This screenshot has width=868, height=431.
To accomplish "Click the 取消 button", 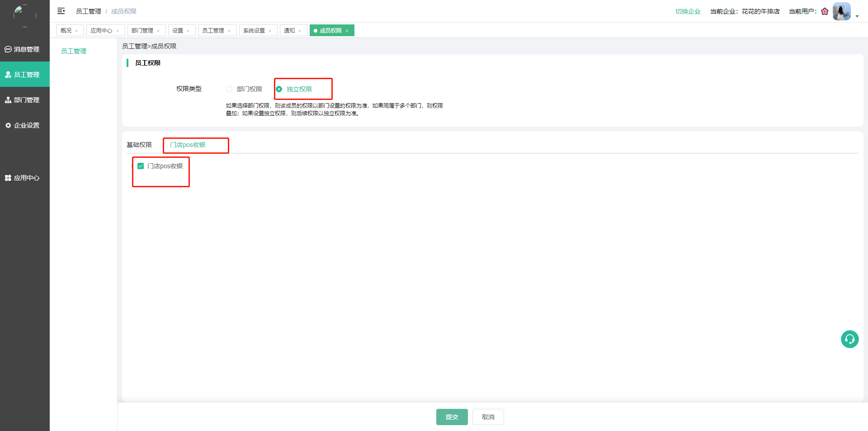I will click(488, 417).
